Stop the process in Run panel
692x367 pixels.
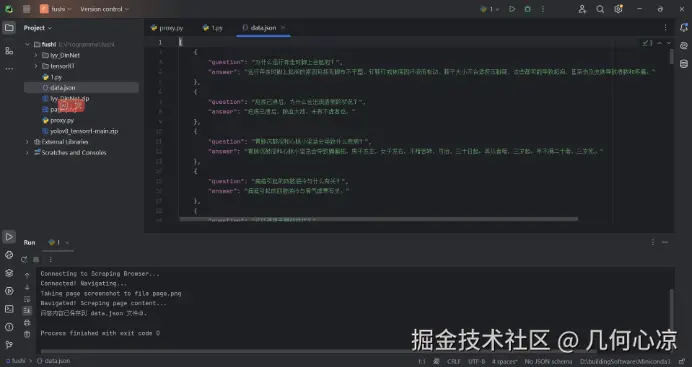36,259
